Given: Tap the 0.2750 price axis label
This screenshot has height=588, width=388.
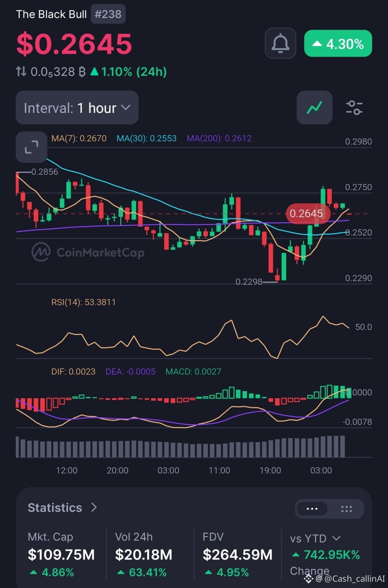Looking at the screenshot, I should tap(359, 187).
